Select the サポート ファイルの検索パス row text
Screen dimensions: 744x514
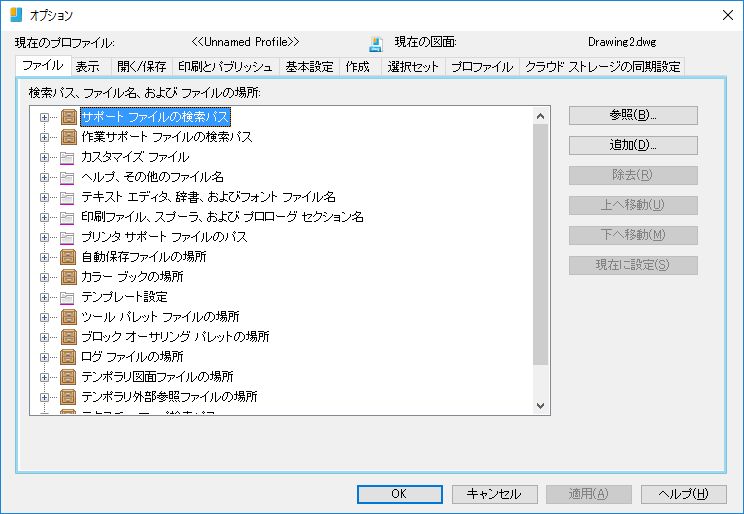[155, 117]
